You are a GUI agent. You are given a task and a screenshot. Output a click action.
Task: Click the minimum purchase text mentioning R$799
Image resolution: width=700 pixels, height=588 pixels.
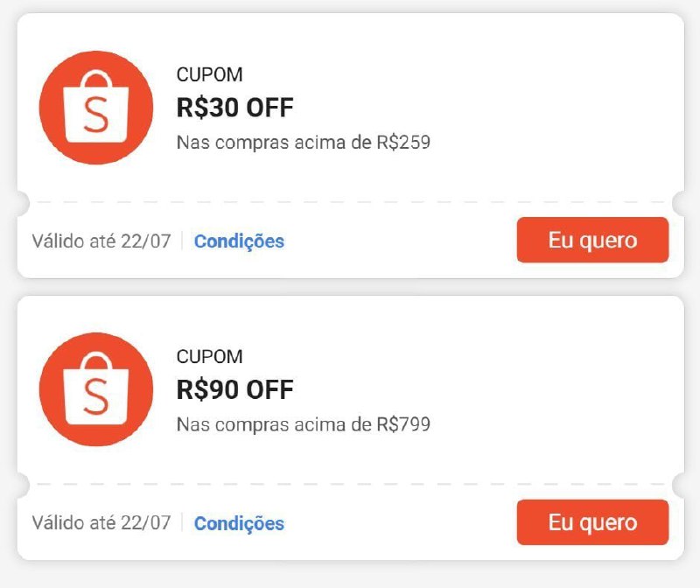303,424
